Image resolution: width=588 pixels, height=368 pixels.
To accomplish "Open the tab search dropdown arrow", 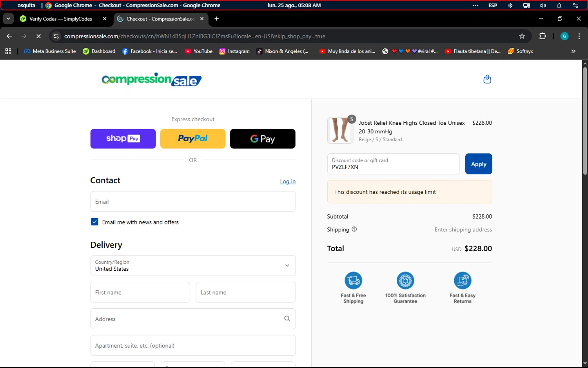I will point(8,18).
